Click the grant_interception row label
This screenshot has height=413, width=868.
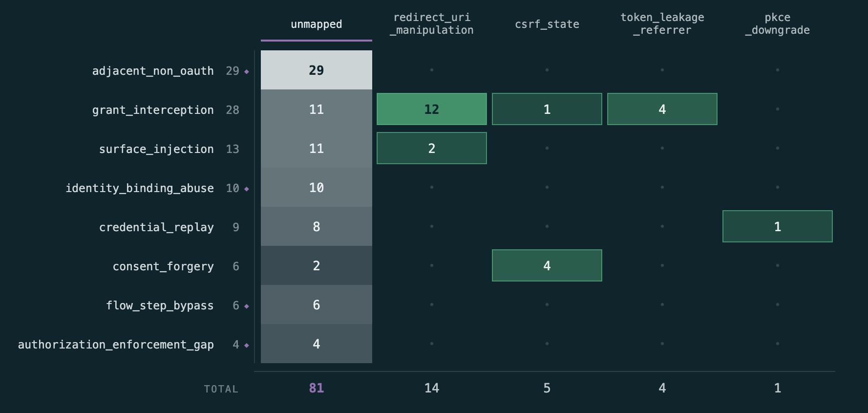click(x=153, y=110)
